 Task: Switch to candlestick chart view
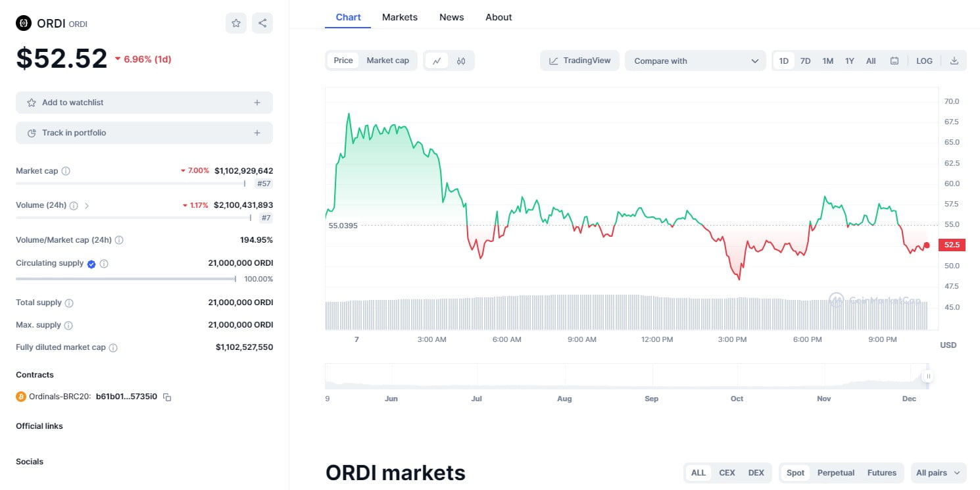click(461, 61)
